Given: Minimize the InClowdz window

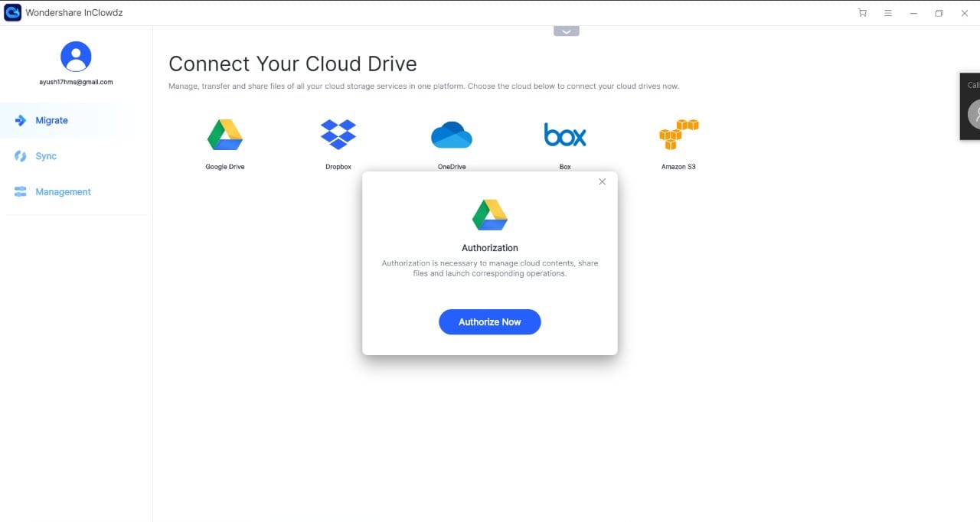Looking at the screenshot, I should 913,13.
